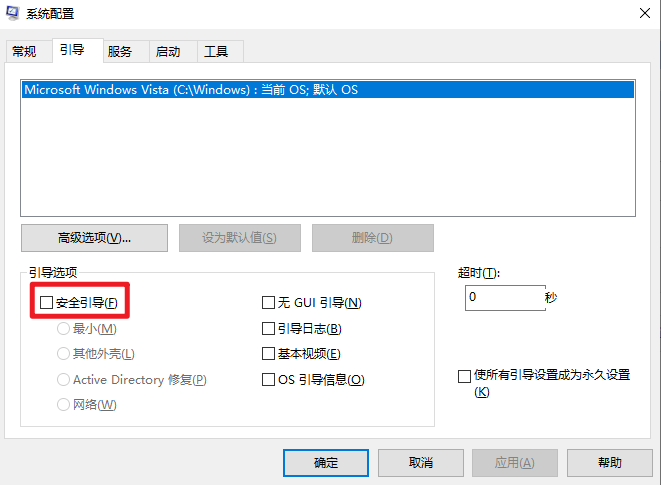Viewport: 661px width, 485px height.
Task: Select the Microsoft Windows Vista boot entry
Action: [328, 89]
